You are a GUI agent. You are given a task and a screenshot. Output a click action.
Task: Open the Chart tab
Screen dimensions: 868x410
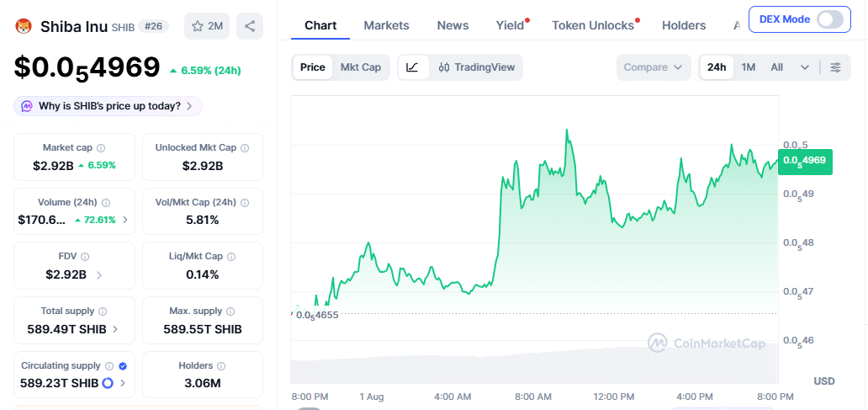pyautogui.click(x=320, y=25)
